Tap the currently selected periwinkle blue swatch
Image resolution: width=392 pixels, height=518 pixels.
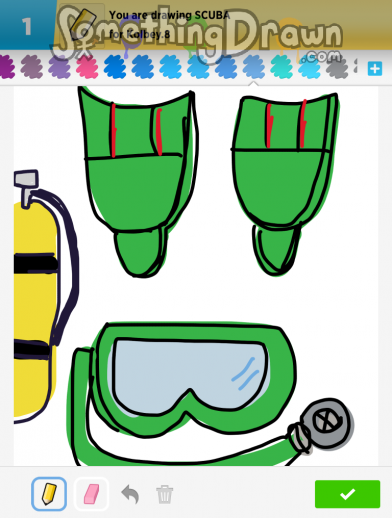tap(254, 67)
